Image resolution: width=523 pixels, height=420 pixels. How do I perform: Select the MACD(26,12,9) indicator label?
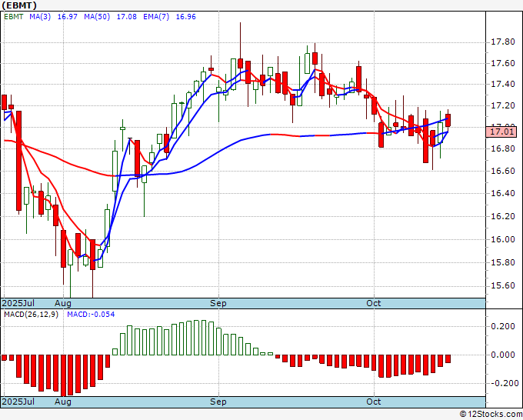click(31, 315)
